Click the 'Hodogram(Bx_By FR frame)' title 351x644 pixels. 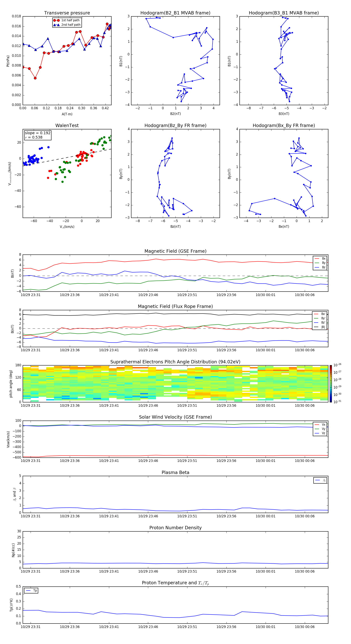[284, 125]
